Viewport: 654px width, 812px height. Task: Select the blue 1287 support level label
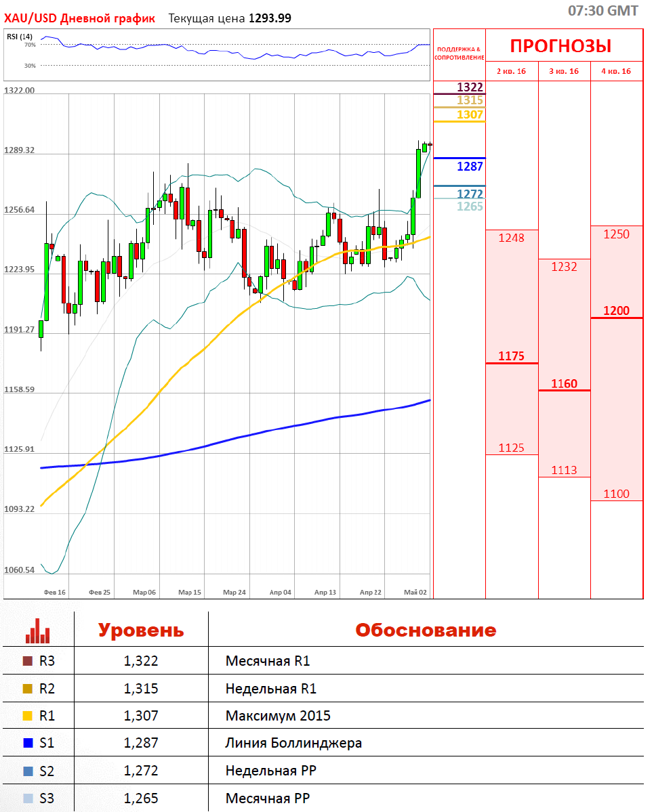click(x=470, y=166)
